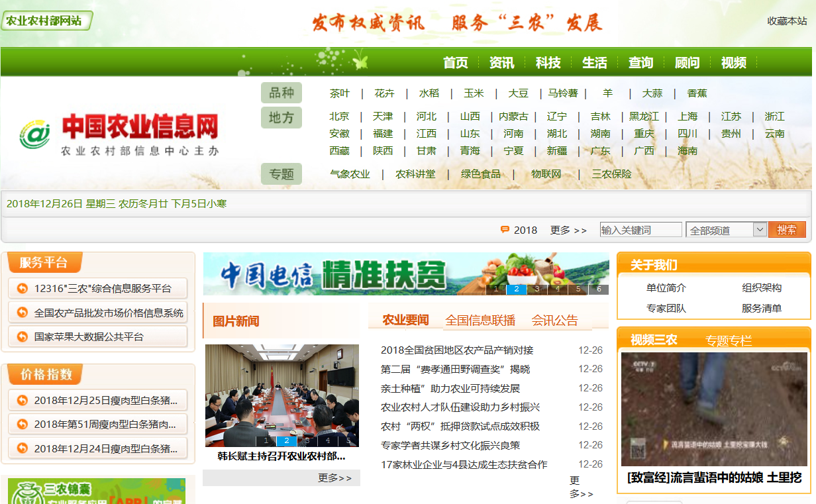816x504 pixels.
Task: Open the 查询 navigation menu
Action: [640, 63]
